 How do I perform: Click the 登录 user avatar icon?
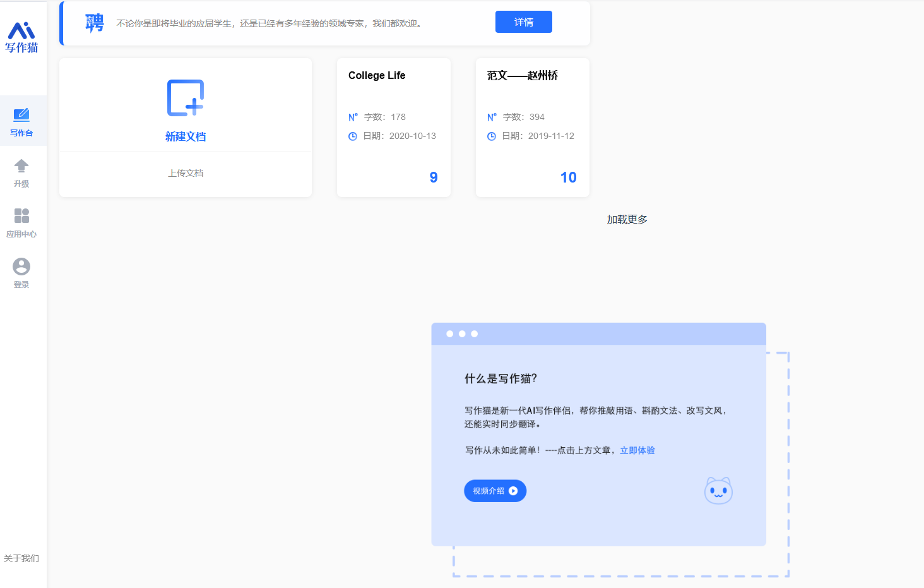(21, 267)
